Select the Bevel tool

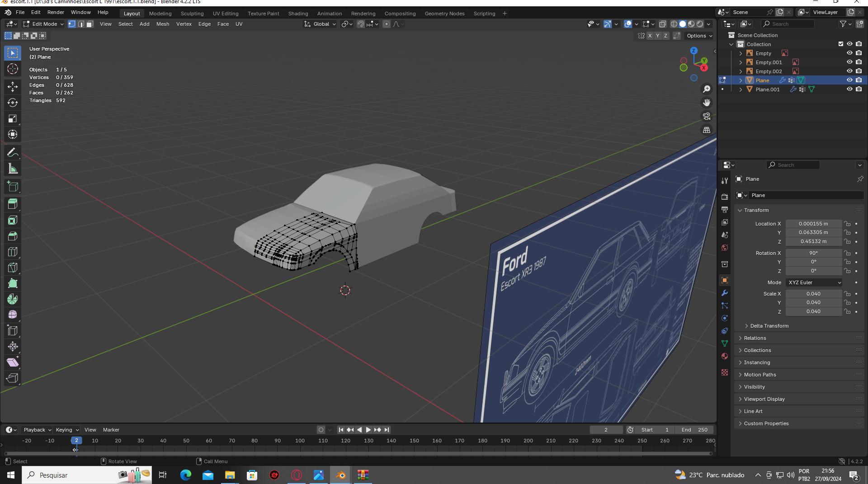click(x=13, y=236)
